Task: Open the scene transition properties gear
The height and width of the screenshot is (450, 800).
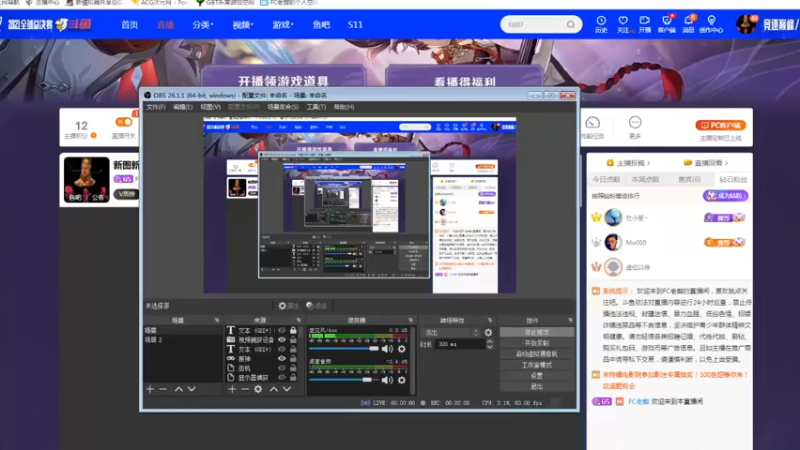Action: tap(488, 333)
